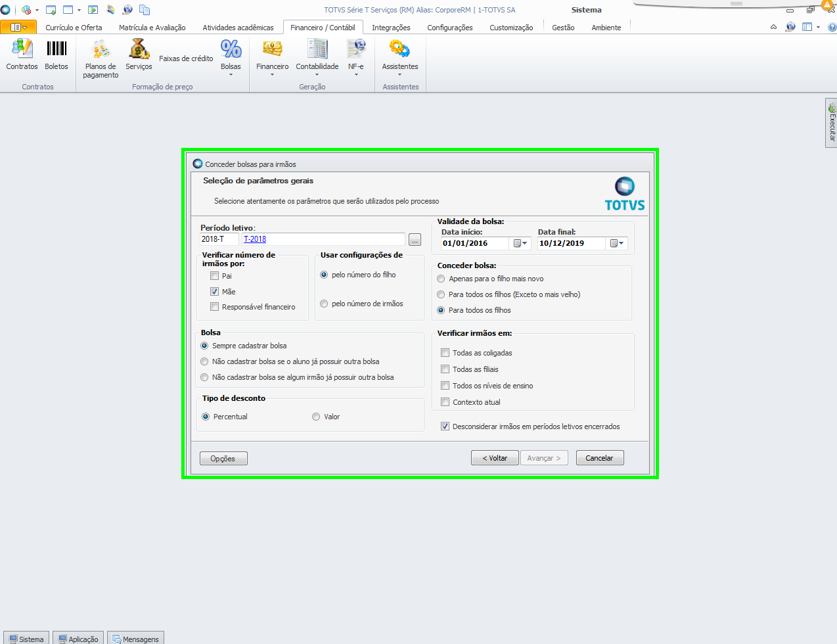This screenshot has width=837, height=644.
Task: Check the Responsável financeiro checkbox
Action: coord(214,307)
